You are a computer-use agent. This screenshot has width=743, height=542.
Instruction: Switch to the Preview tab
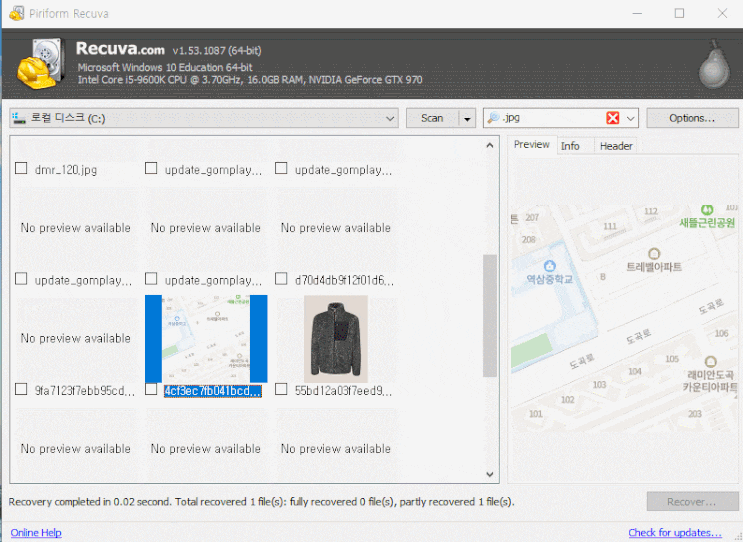pos(532,145)
